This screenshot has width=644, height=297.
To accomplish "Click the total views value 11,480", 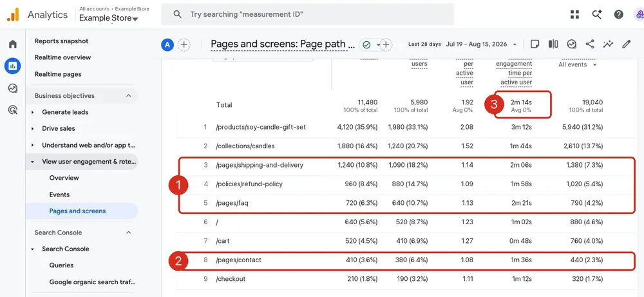I will tap(367, 102).
